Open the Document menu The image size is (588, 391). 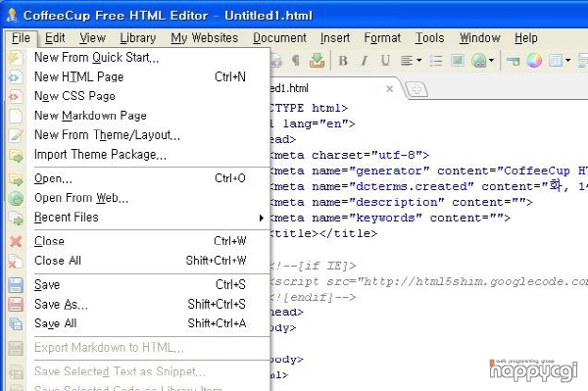[279, 38]
